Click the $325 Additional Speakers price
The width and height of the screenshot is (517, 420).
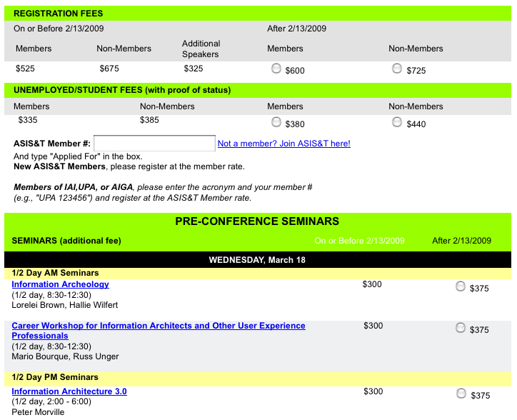click(x=194, y=69)
